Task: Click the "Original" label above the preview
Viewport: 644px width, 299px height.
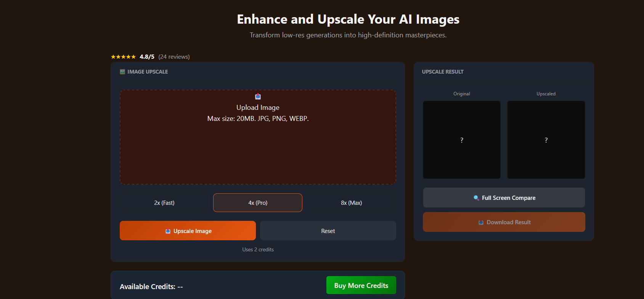Action: [x=462, y=94]
